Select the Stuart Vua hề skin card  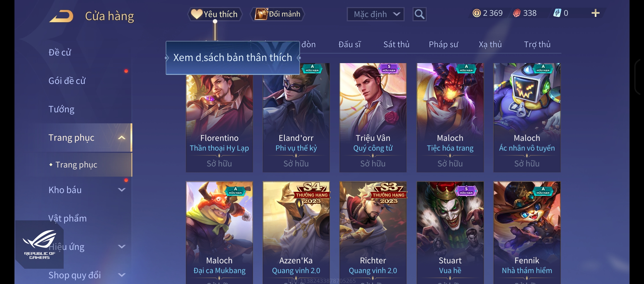pos(450,233)
